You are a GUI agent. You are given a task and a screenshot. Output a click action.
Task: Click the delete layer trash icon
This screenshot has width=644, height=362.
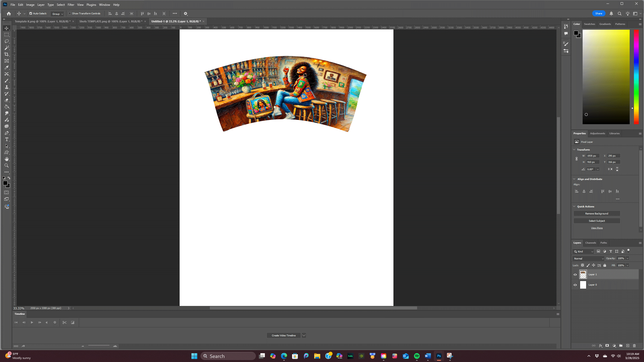pyautogui.click(x=634, y=346)
